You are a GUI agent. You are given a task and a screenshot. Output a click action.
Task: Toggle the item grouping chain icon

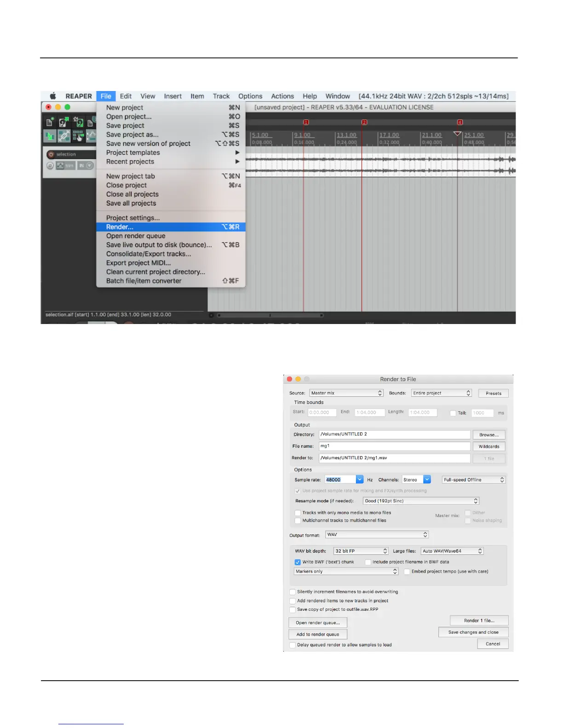[x=64, y=136]
